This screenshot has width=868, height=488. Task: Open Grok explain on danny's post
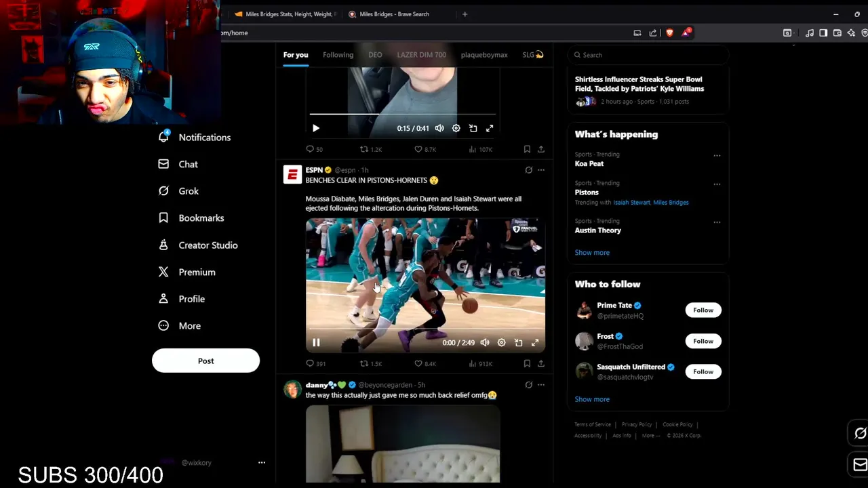(529, 385)
